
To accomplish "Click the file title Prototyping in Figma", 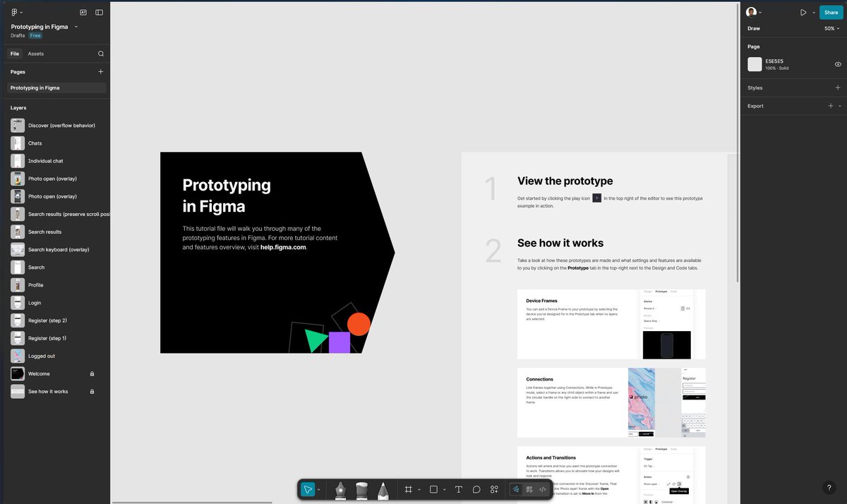I will point(40,27).
